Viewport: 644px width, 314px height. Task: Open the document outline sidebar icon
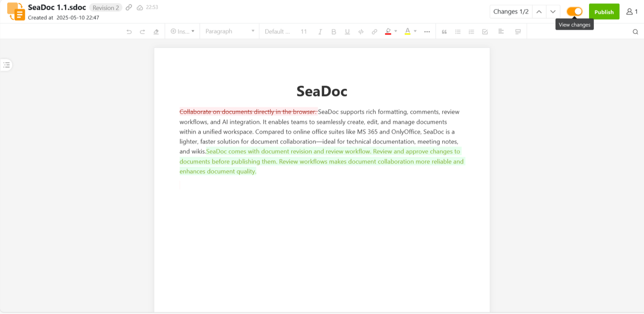click(x=6, y=65)
